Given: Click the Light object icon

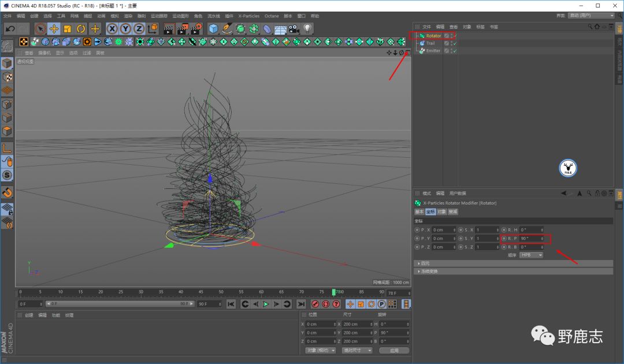Looking at the screenshot, I should tap(307, 28).
